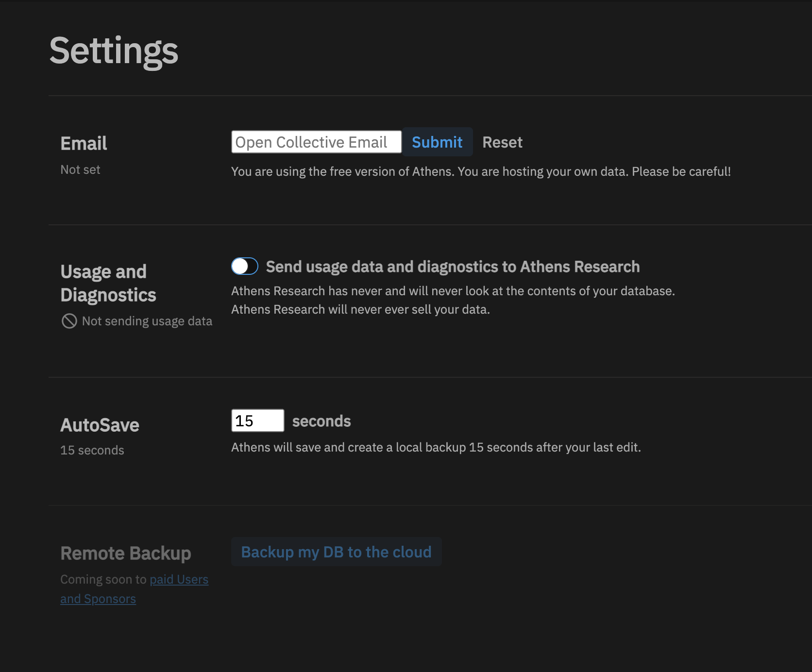812x672 pixels.
Task: Click the 'seconds' label next to AutoSave input
Action: [x=321, y=420]
